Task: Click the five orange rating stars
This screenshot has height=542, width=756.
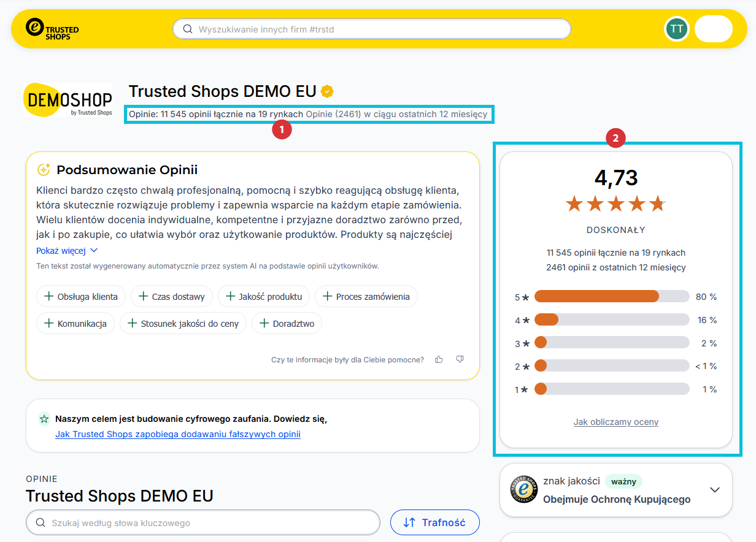Action: [x=616, y=204]
